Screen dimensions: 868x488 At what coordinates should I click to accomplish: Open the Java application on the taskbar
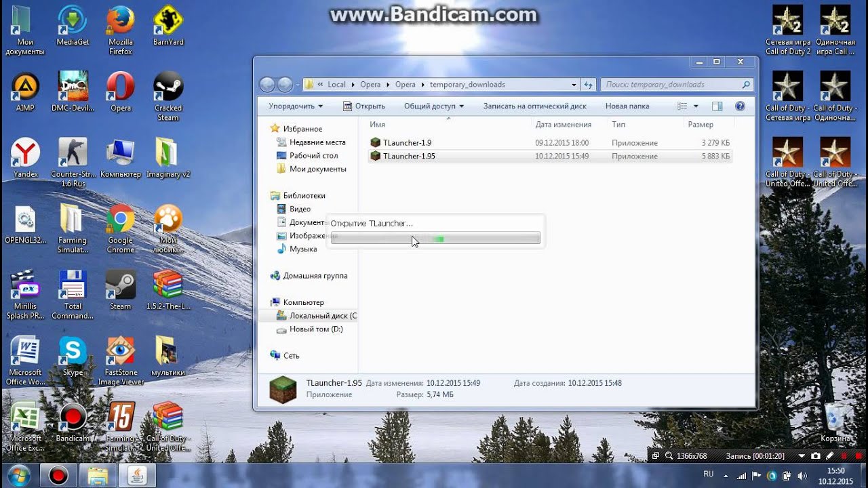pos(137,475)
